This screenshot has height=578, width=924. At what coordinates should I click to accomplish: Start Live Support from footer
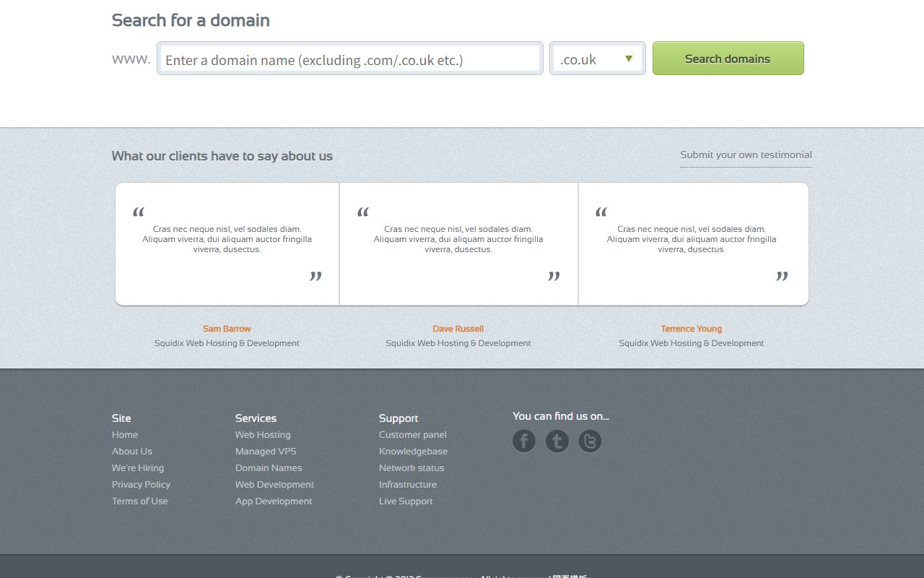pyautogui.click(x=406, y=501)
